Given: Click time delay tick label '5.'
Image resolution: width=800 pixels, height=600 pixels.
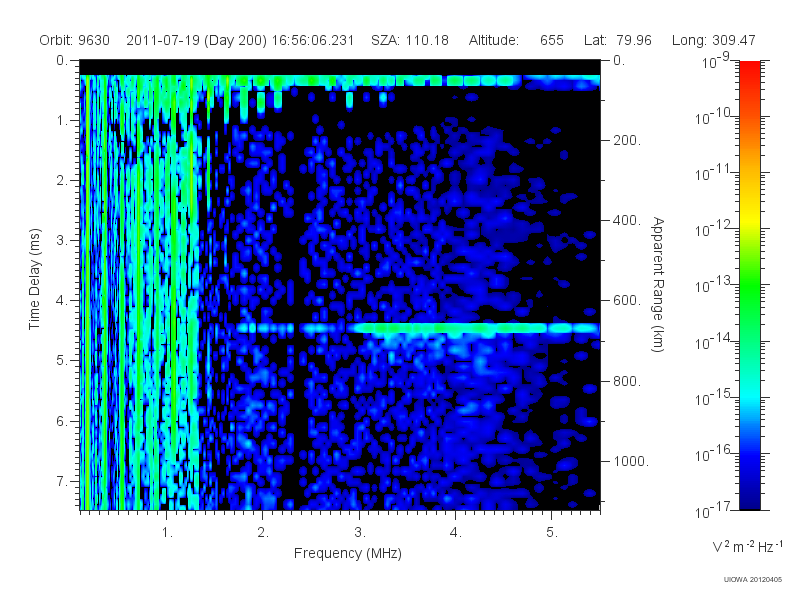Looking at the screenshot, I should pyautogui.click(x=62, y=361).
